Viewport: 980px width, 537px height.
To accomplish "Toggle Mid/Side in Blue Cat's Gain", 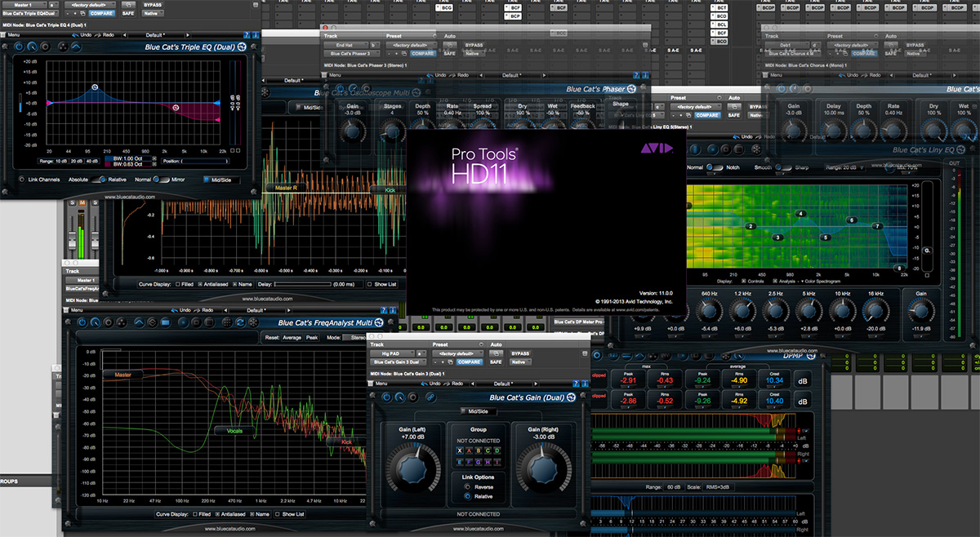I will (479, 411).
